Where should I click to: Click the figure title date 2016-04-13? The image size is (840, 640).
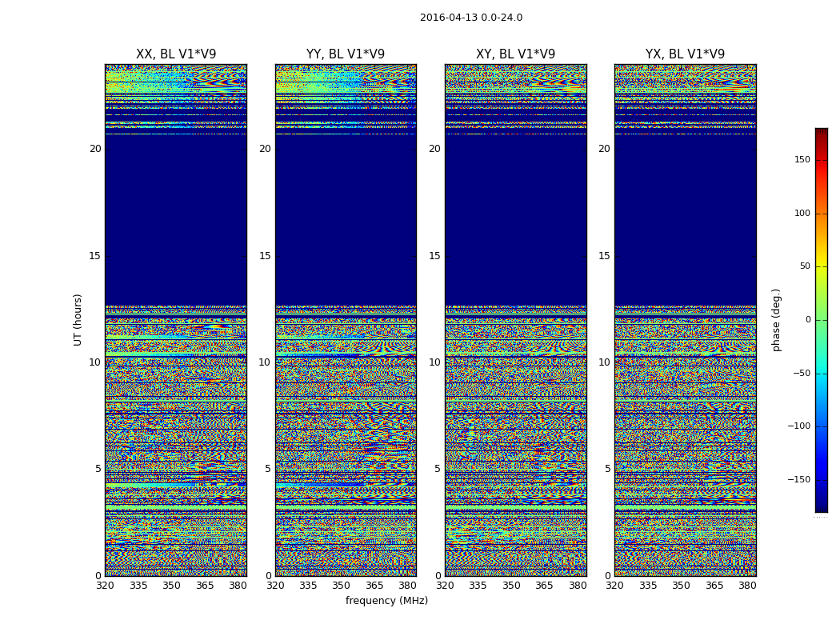[448, 18]
